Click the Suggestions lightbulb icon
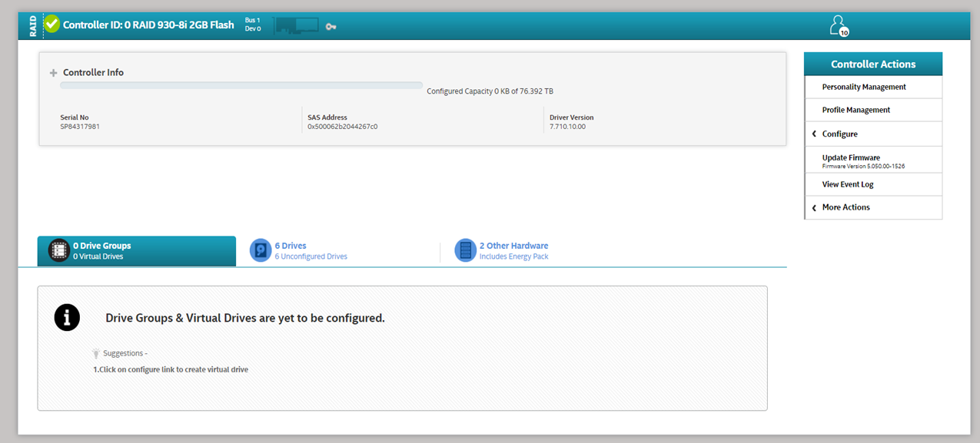This screenshot has width=980, height=443. [x=96, y=353]
